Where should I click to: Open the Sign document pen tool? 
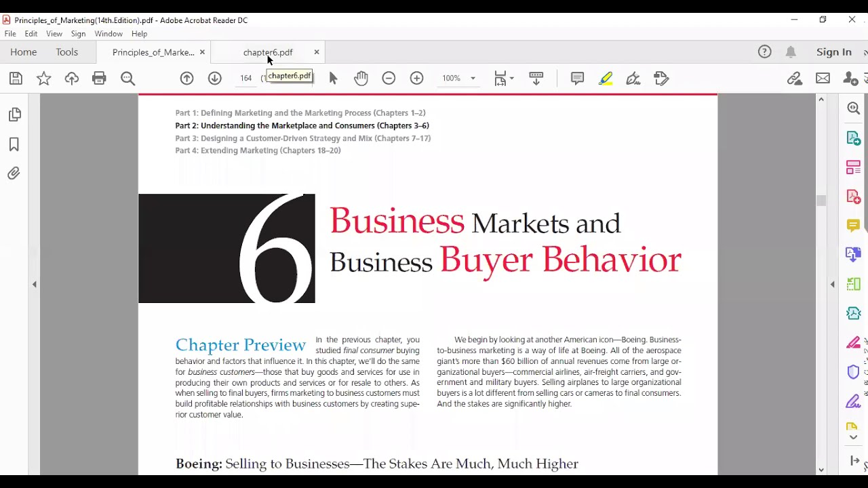(x=633, y=79)
